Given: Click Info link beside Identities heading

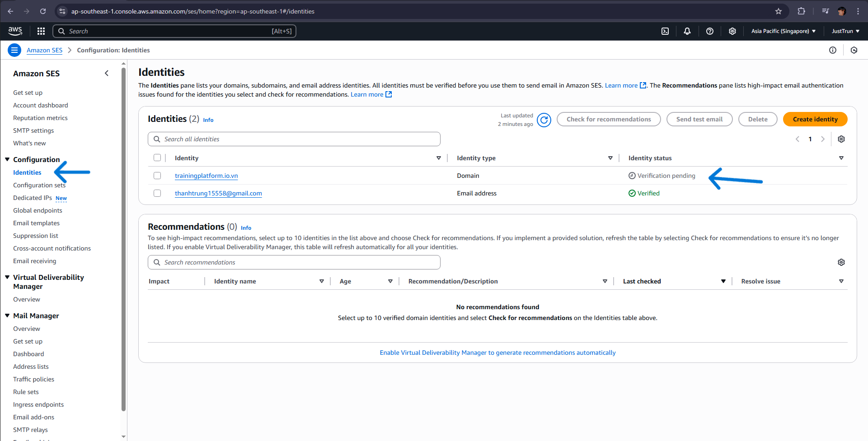Looking at the screenshot, I should 208,120.
